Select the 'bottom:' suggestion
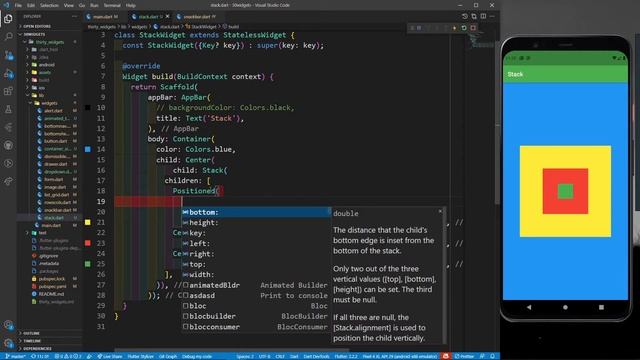640x360 pixels. pos(256,212)
